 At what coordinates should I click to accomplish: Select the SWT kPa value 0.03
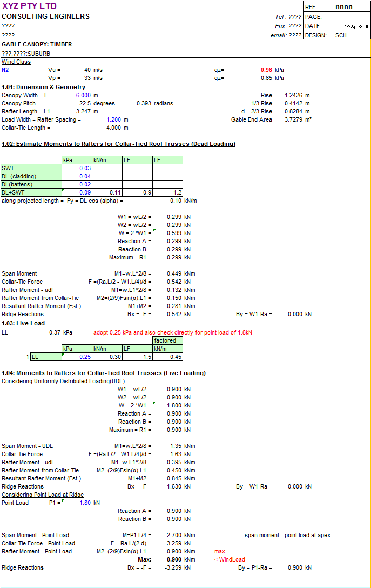77,169
